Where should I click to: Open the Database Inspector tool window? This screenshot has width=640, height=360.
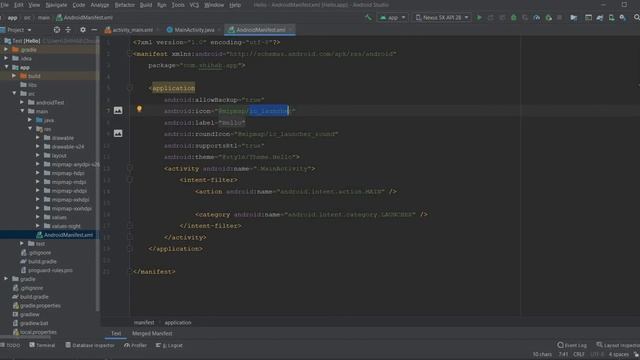click(x=90, y=345)
